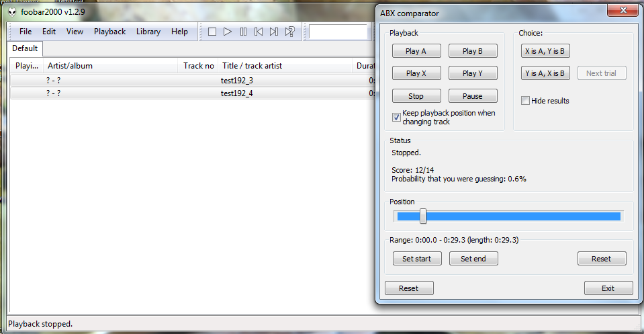
Task: Click the Previous track toolbar icon
Action: 259,32
